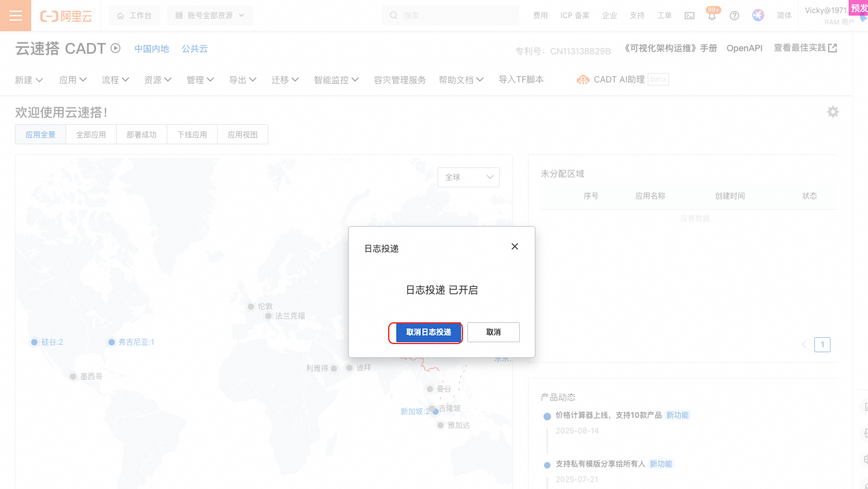This screenshot has height=489, width=868.
Task: Click the Alibaba Cloud logo
Action: coord(66,16)
